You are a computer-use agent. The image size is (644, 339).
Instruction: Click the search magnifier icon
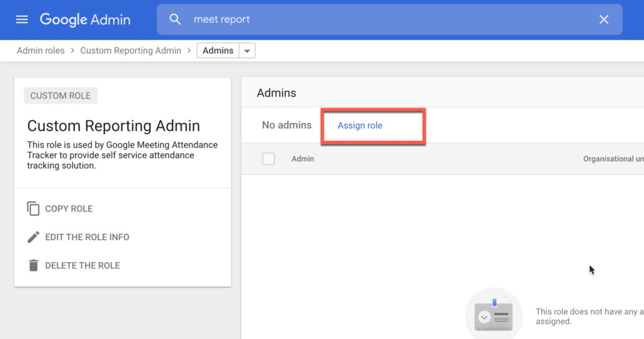[x=175, y=19]
